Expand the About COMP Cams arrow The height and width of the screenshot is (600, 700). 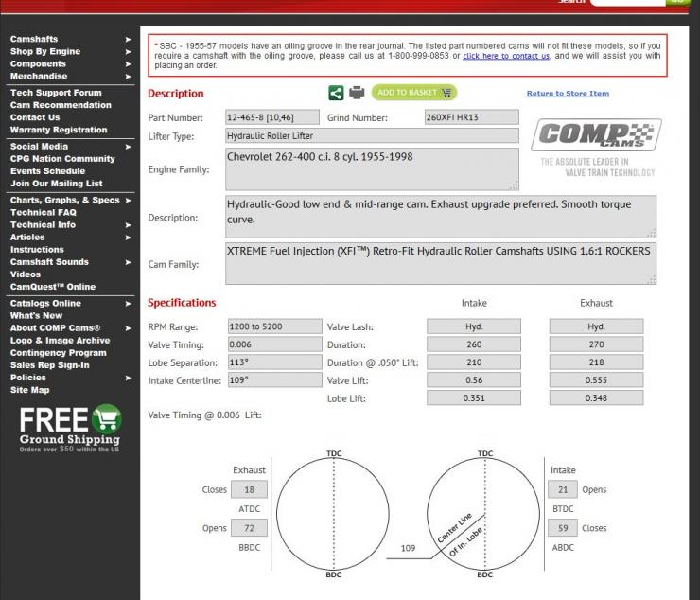pos(128,328)
